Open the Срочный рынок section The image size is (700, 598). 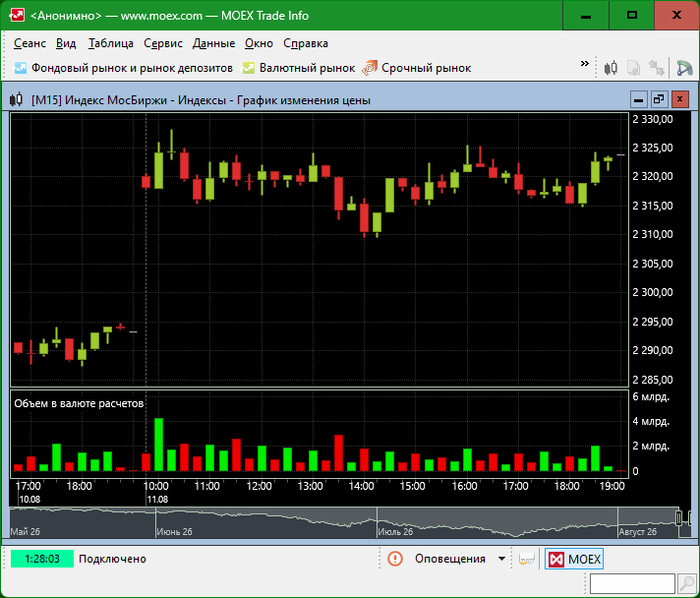point(417,68)
